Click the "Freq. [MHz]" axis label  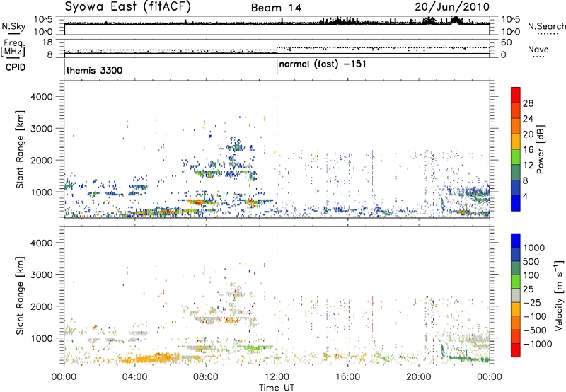13,47
